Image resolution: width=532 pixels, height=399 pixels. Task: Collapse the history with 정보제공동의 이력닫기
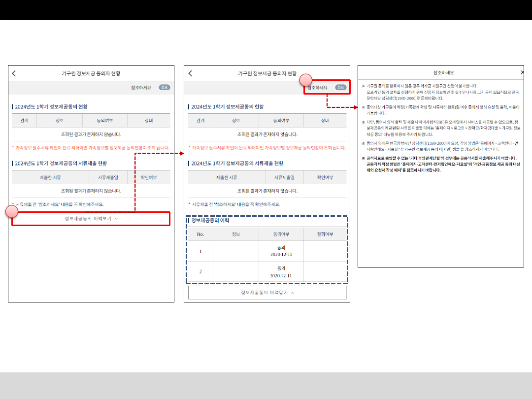pyautogui.click(x=267, y=293)
